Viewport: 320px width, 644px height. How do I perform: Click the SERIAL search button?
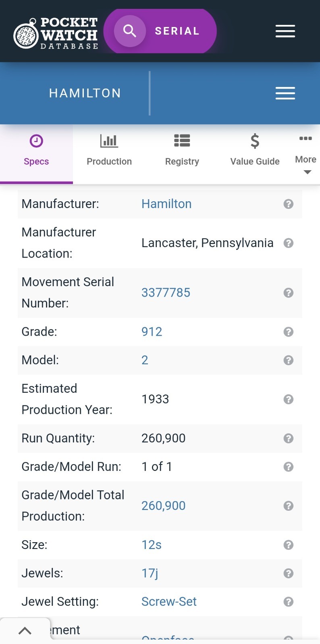[177, 31]
